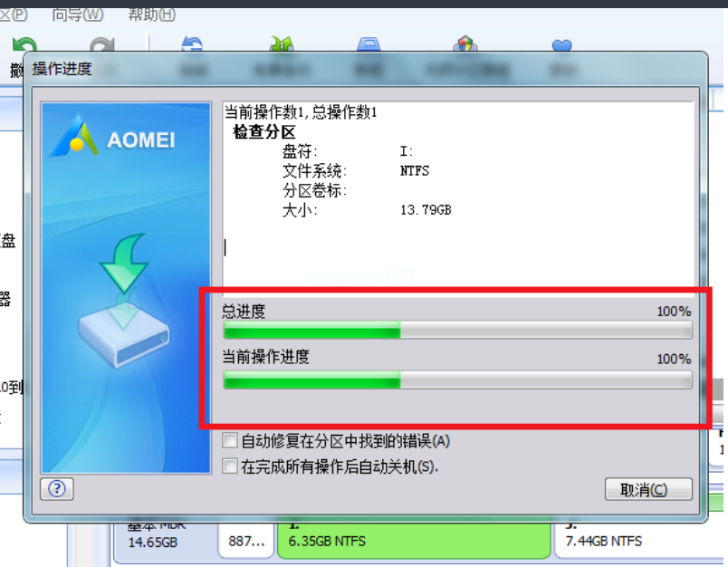
Task: Open the 帮助(H) help menu
Action: tap(152, 14)
